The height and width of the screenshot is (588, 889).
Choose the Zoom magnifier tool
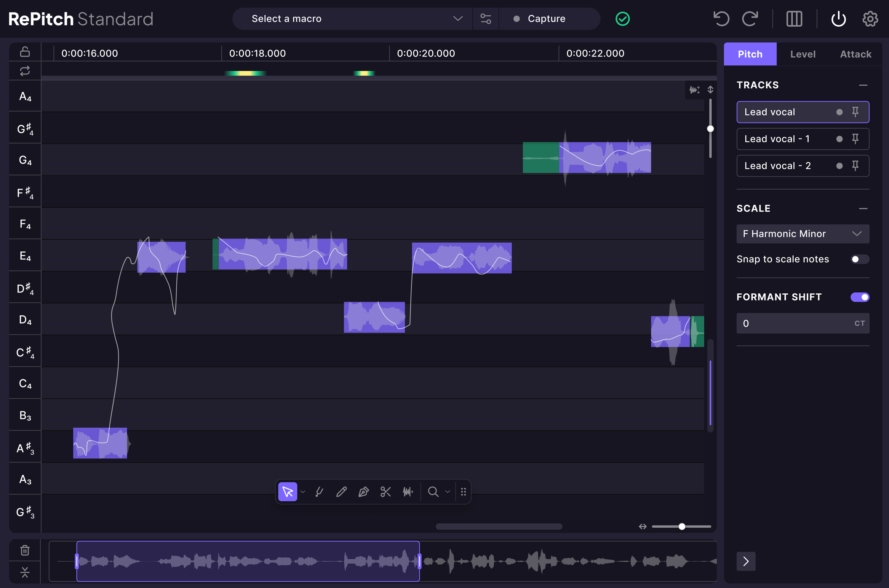tap(434, 491)
